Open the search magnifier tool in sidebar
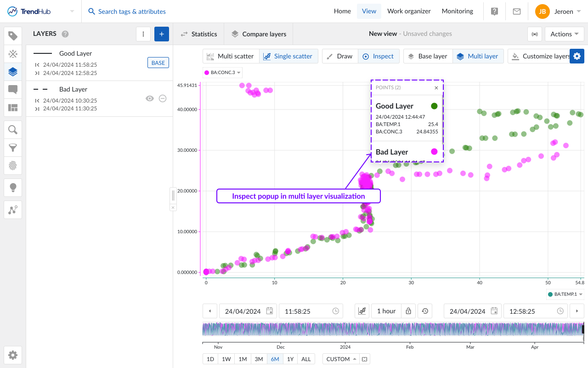This screenshot has height=368, width=588. (x=13, y=130)
